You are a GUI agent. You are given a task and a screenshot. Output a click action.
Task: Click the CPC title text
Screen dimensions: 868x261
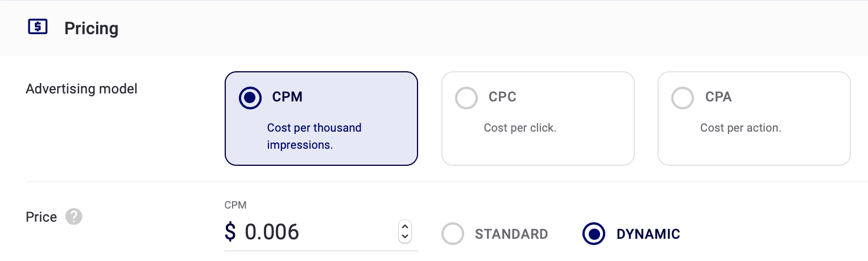502,97
